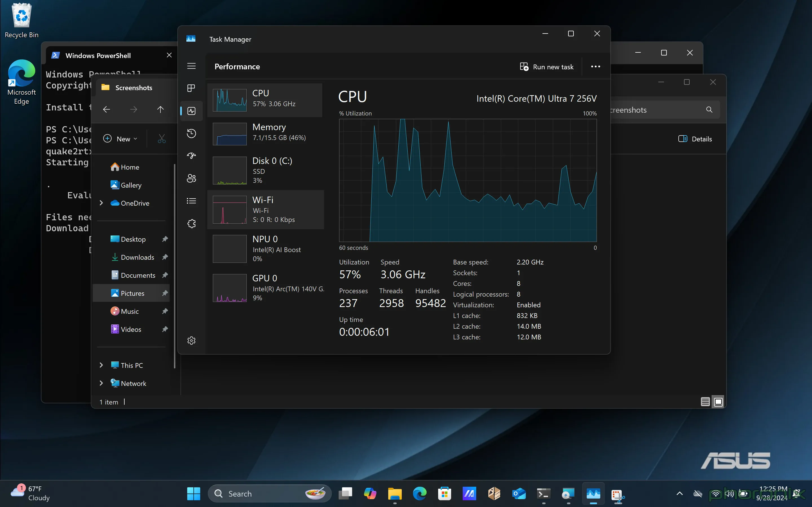Open the Task Manager overflow menu

595,66
